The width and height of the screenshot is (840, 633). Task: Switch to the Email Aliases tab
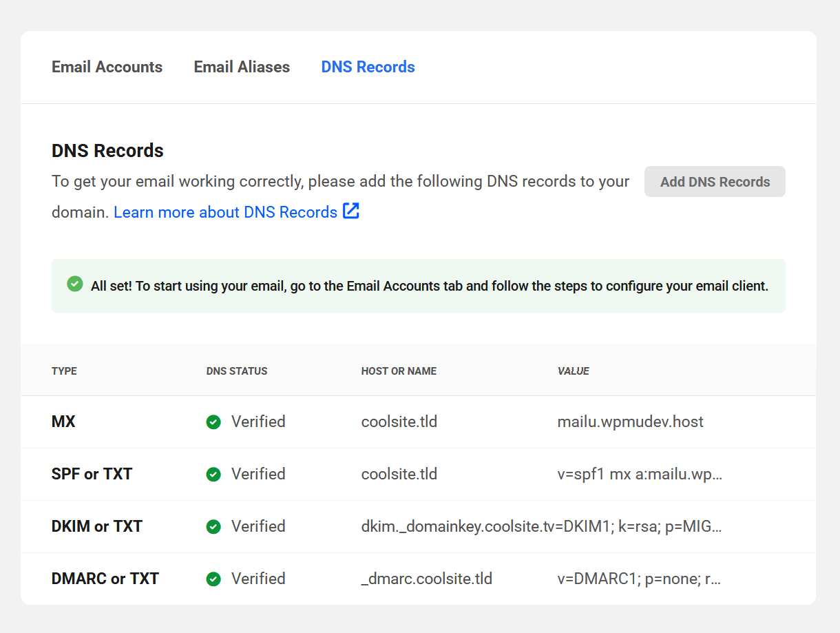(x=242, y=67)
